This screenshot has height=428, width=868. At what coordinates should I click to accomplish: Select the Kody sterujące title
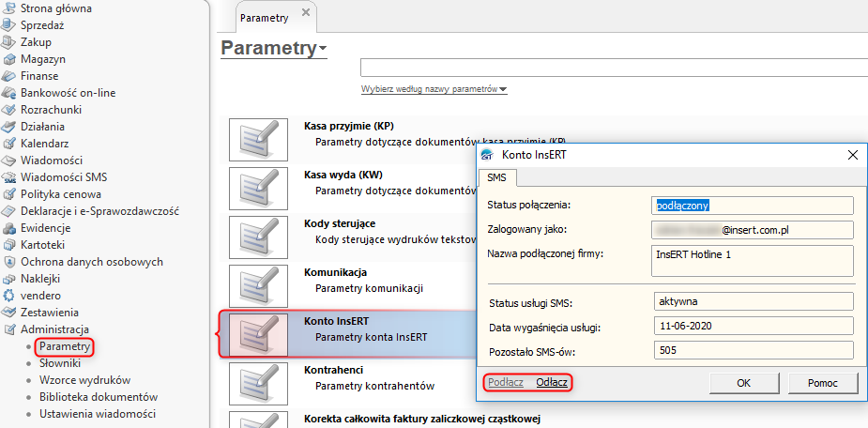click(340, 223)
